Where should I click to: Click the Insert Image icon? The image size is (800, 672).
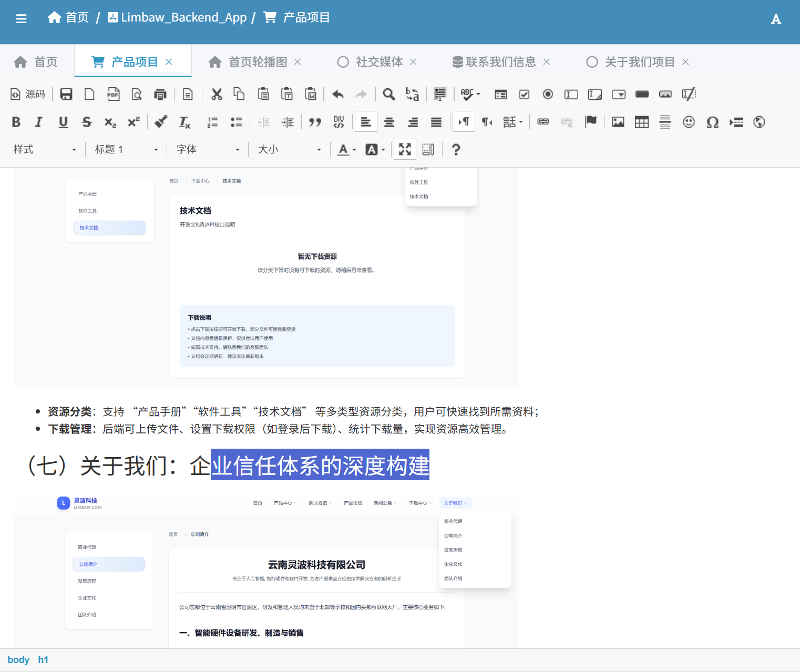(x=618, y=122)
